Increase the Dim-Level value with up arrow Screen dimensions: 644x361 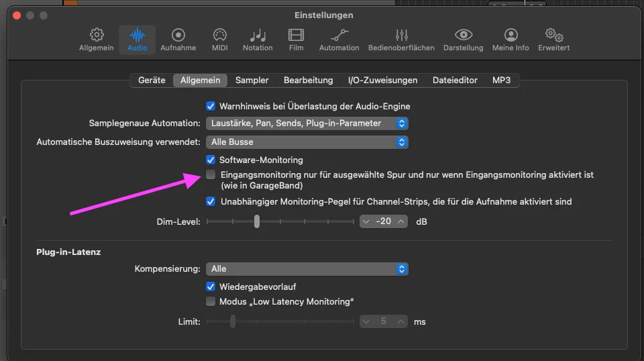point(401,221)
